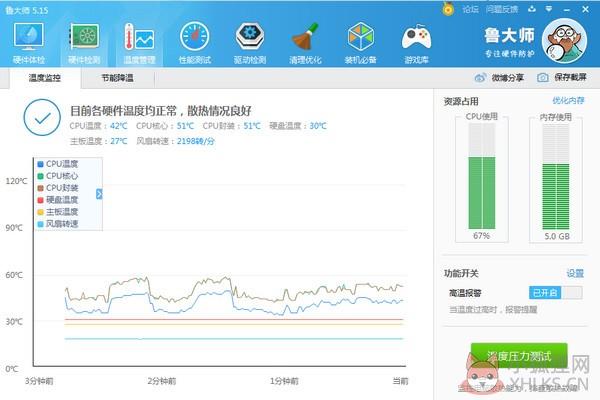
Task: Minimize the 鲁大师 window
Action: [567, 10]
